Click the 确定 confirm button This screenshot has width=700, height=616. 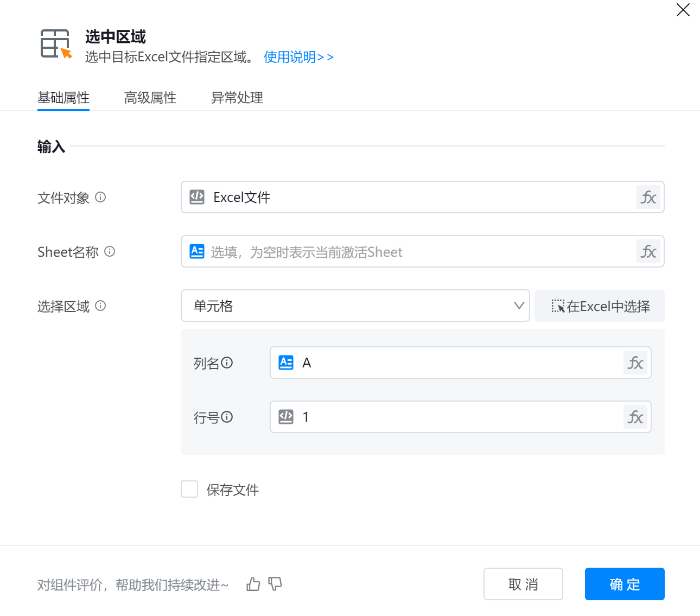pyautogui.click(x=625, y=584)
